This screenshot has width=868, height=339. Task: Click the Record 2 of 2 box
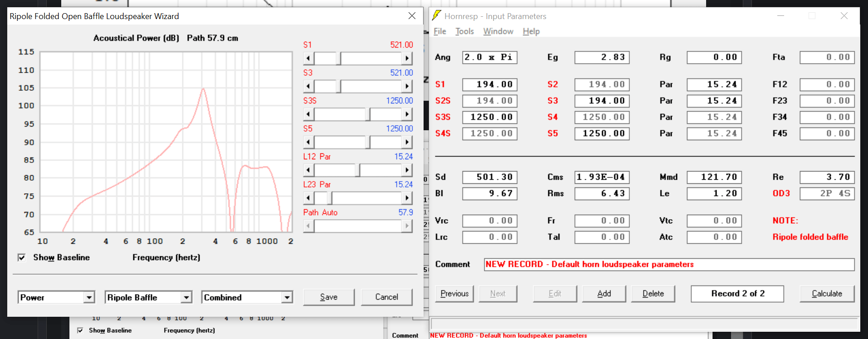coord(737,294)
